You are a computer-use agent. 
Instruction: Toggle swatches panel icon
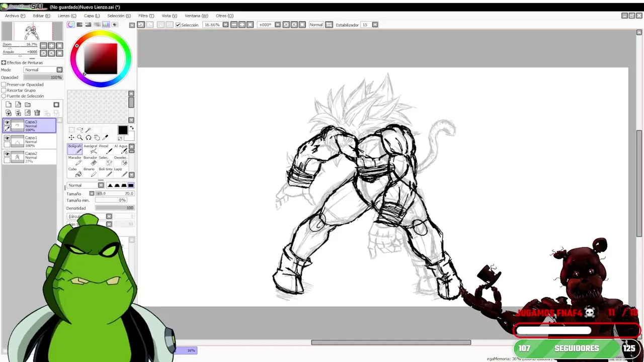[x=106, y=25]
